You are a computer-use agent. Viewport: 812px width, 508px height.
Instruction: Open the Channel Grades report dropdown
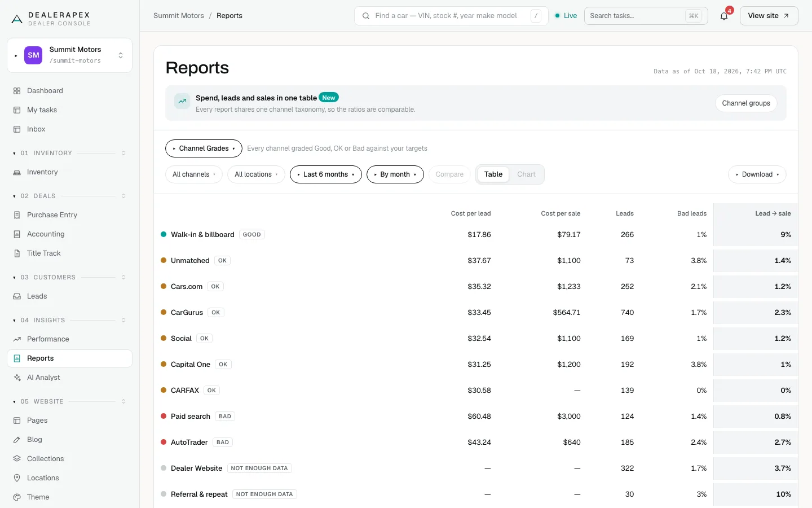[204, 148]
